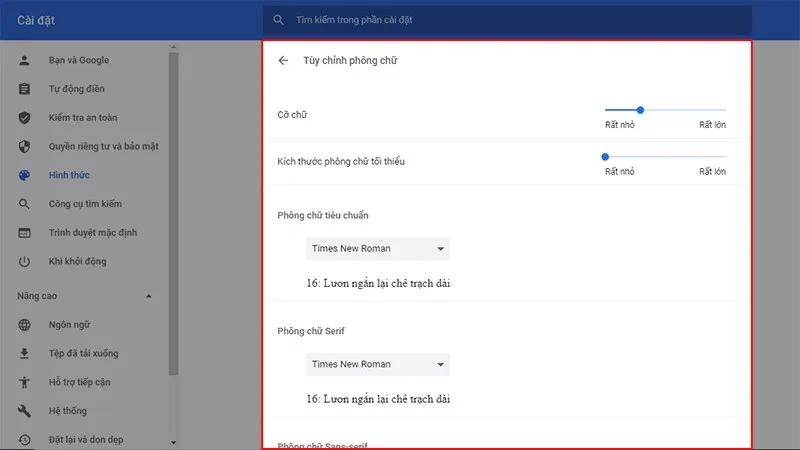Click the Cài đặt title in the header
800x450 pixels.
36,20
